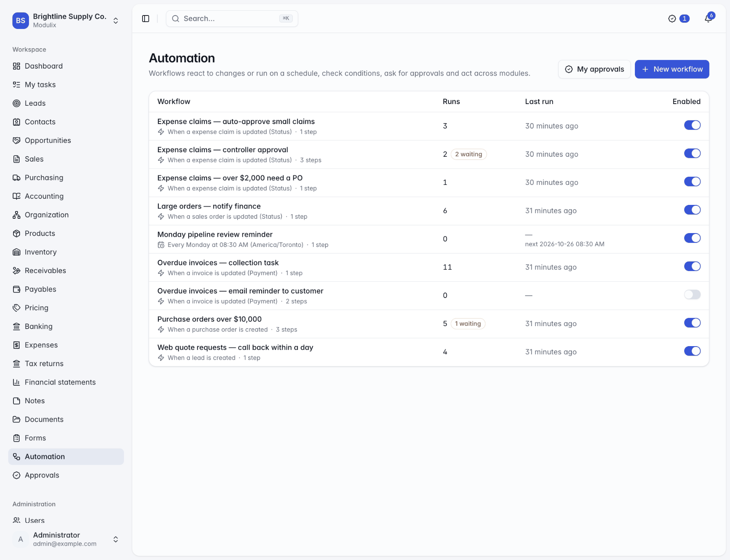Expand the Brightline Supply Co. workspace switcher
This screenshot has height=560, width=730.
116,20
